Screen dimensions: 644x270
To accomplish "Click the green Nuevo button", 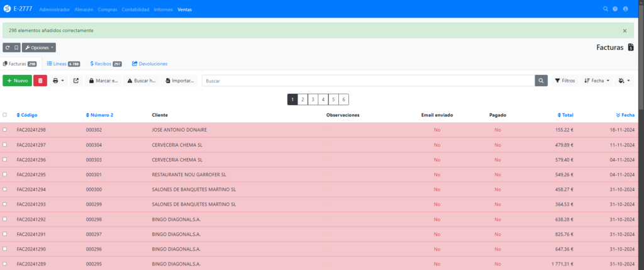I will pos(17,81).
